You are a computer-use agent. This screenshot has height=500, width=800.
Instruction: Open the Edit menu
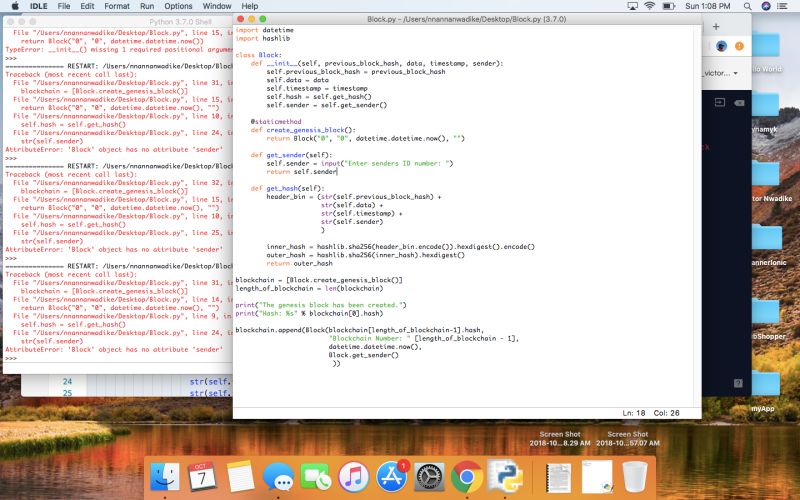pyautogui.click(x=87, y=6)
